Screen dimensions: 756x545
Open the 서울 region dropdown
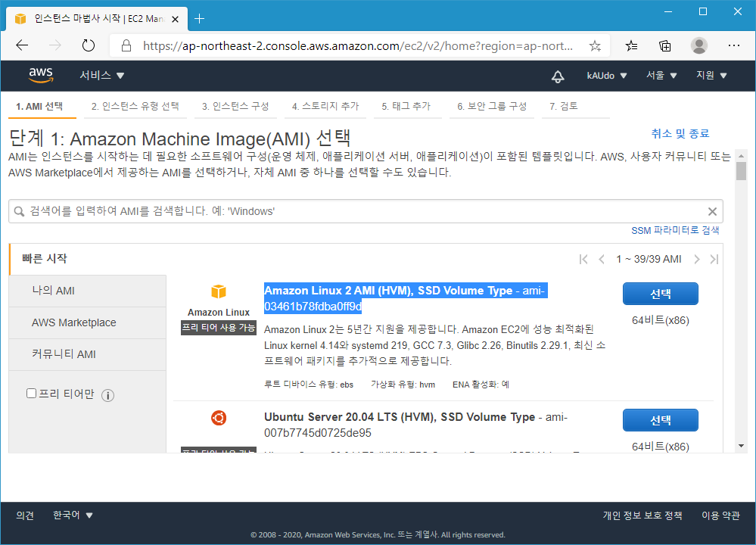(661, 76)
